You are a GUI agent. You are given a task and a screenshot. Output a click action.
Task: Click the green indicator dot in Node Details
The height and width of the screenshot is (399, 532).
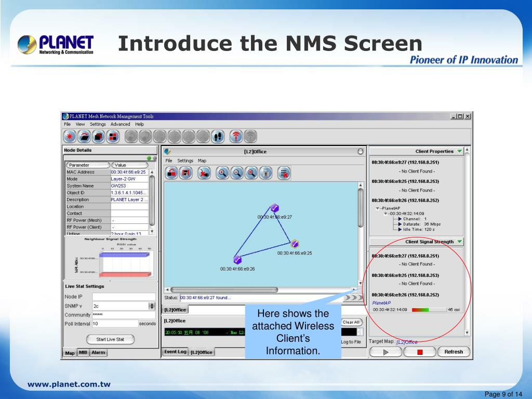[149, 158]
